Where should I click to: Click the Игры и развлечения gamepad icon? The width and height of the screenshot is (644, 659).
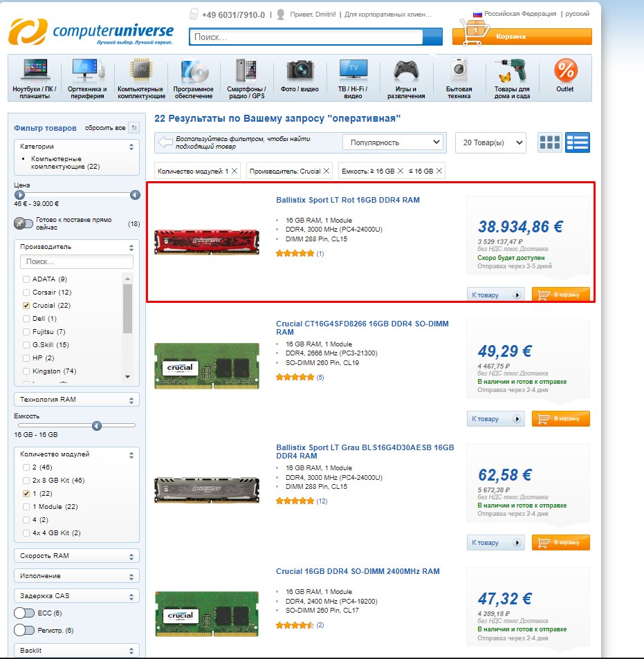(x=406, y=70)
